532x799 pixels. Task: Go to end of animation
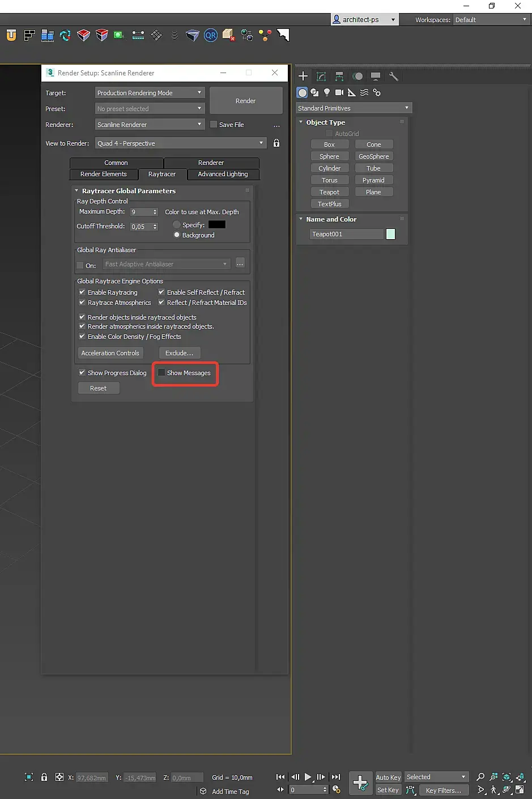(x=336, y=777)
